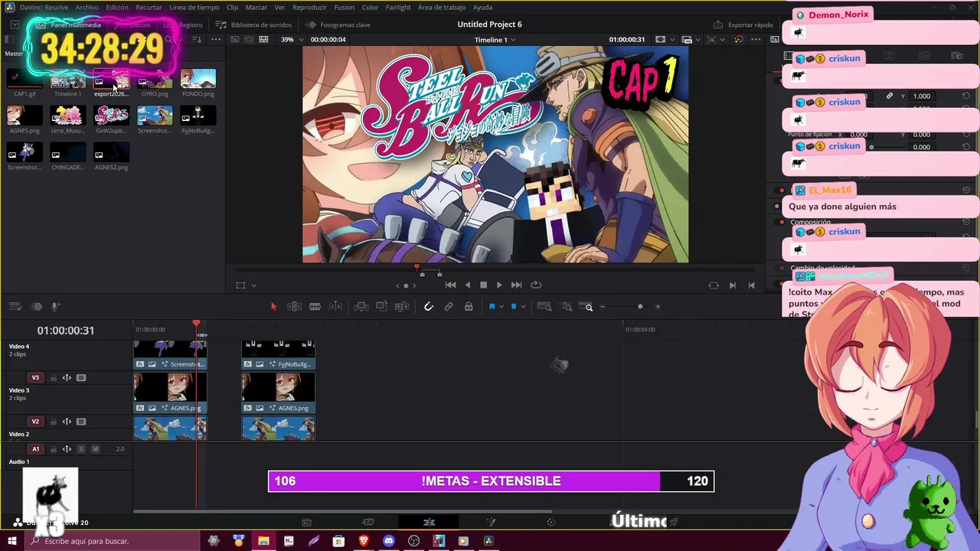Click the Full Extent Zoom icon
The height and width of the screenshot is (551, 980).
[x=544, y=307]
